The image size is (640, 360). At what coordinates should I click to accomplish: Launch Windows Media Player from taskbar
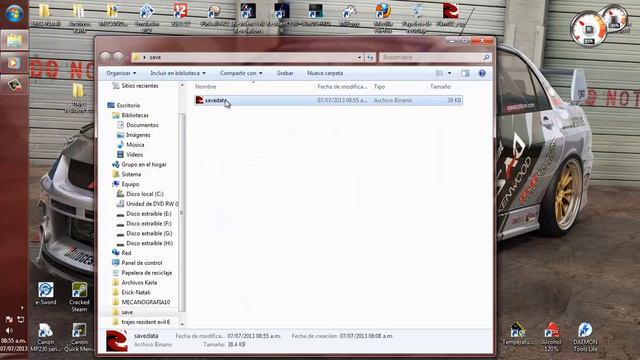tap(13, 63)
